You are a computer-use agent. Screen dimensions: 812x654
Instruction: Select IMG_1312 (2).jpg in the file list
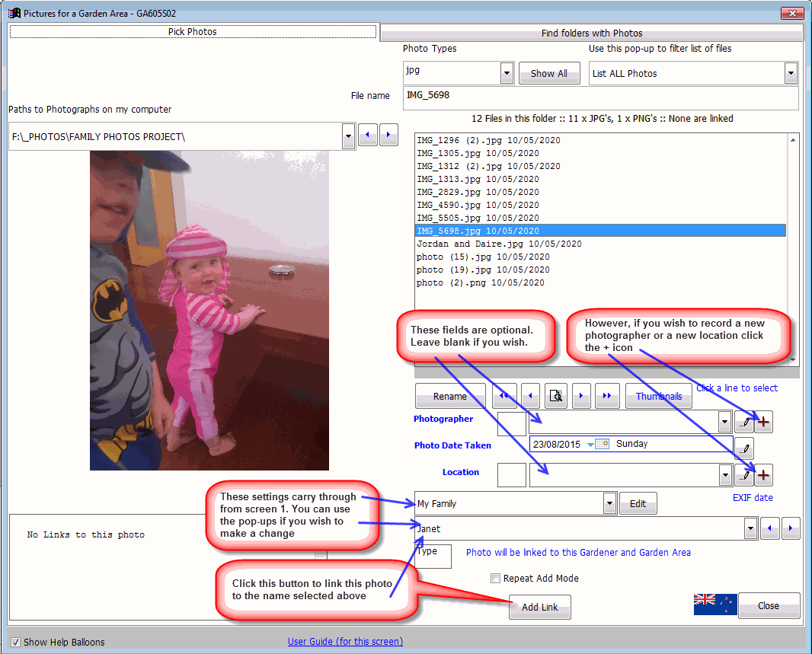pos(601,166)
